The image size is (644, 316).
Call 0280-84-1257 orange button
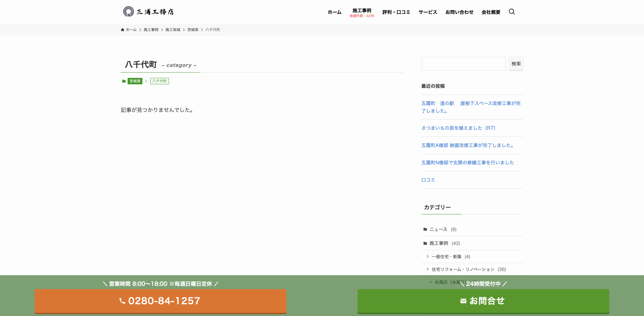point(160,301)
